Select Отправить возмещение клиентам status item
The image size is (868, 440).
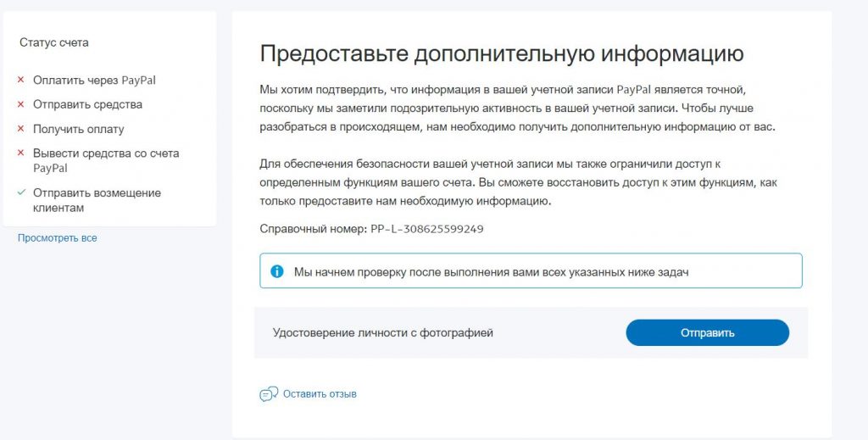click(x=97, y=200)
